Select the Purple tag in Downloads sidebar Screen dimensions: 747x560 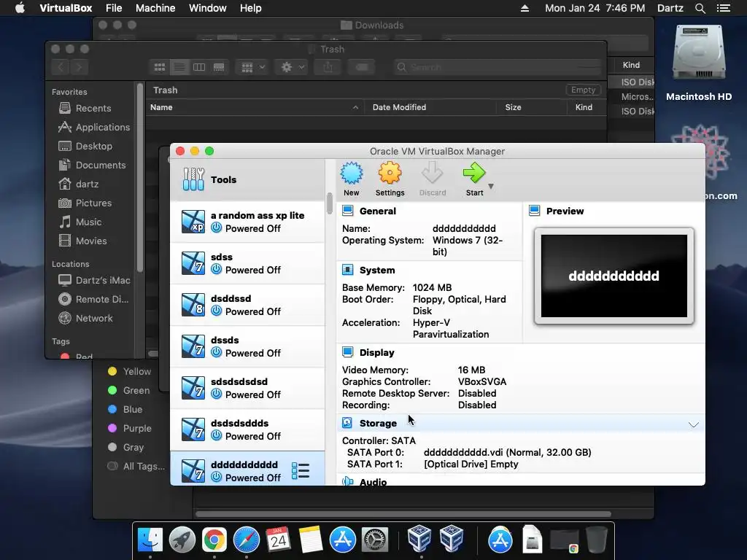tap(130, 428)
